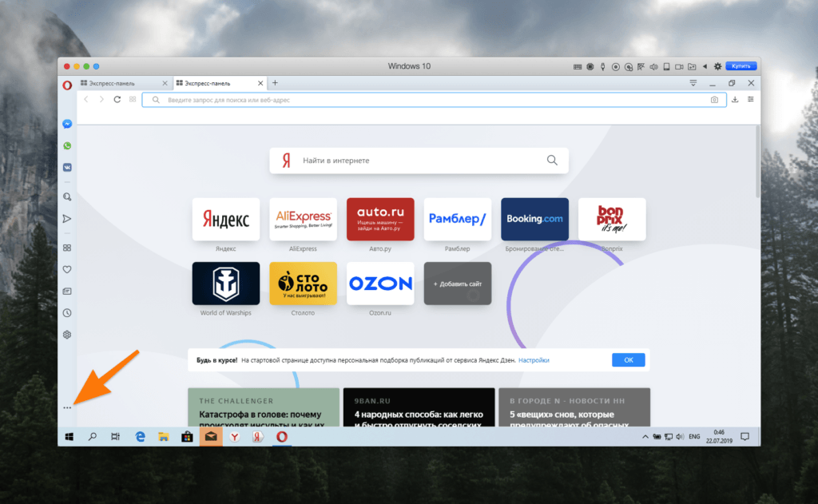Open the bookmarks heart icon in sidebar

[67, 270]
